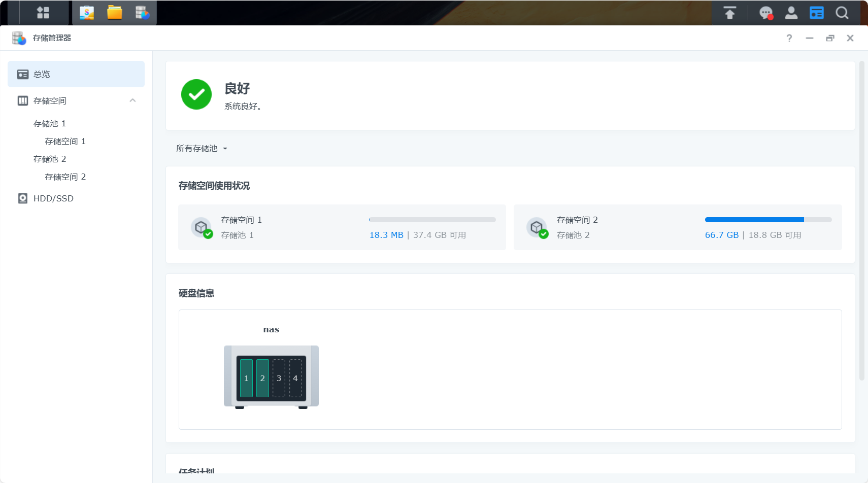
Task: Click the 66.7 GB used link
Action: (x=721, y=235)
